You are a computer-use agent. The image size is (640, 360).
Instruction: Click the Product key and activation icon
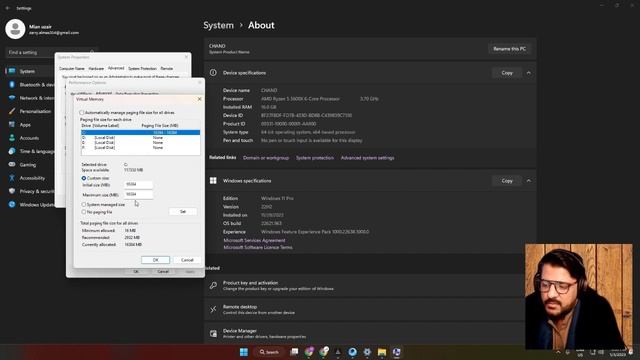(213, 285)
